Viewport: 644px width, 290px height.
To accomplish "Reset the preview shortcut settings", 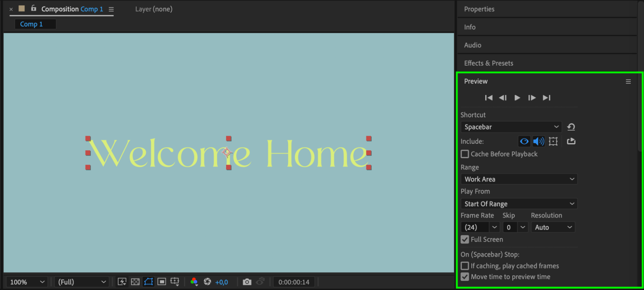I will click(x=571, y=127).
